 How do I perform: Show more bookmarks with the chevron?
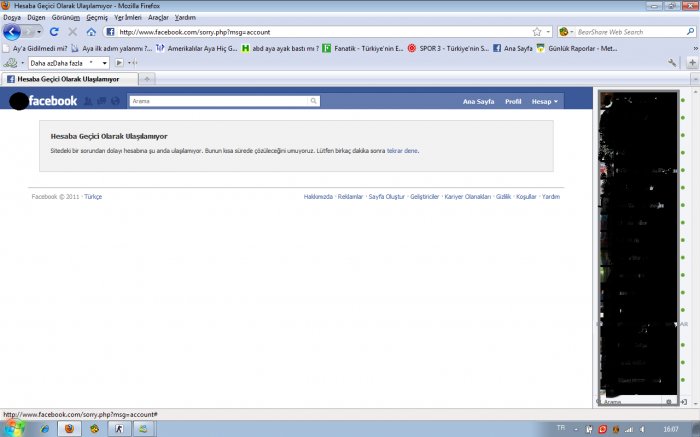[x=695, y=48]
